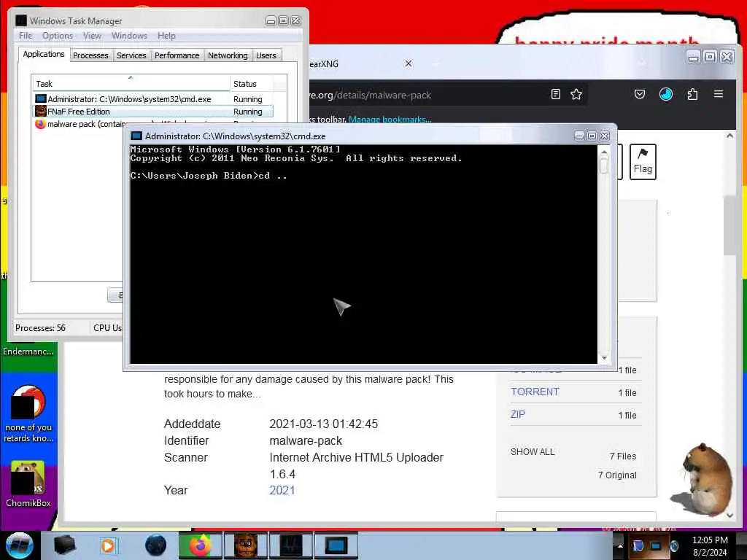Viewport: 747px width, 560px height.
Task: Click Firefox reader view icon
Action: (x=555, y=94)
